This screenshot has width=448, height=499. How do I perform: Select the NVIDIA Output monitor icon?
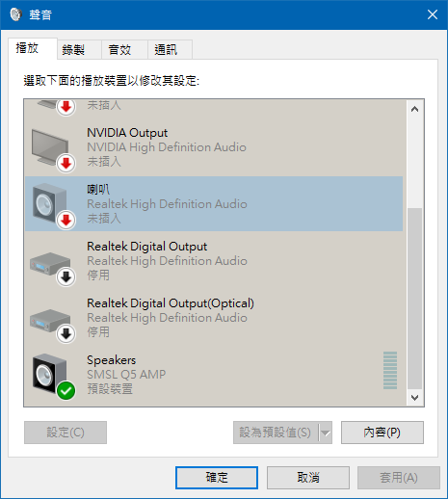(51, 147)
